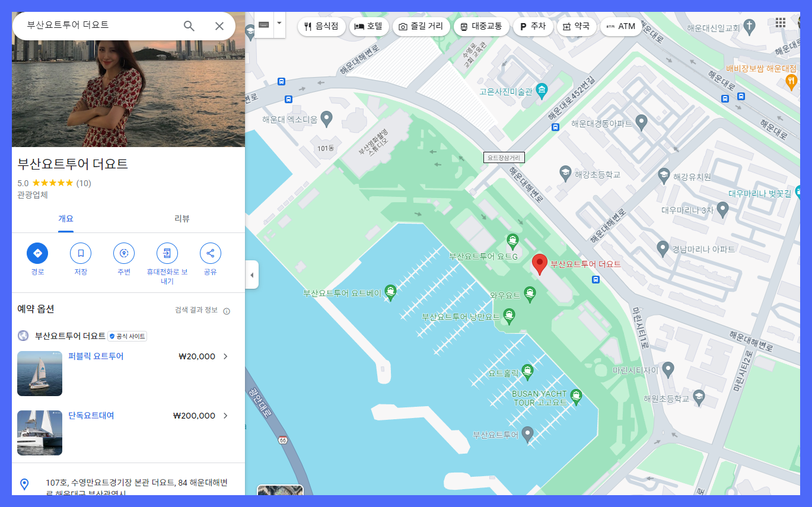Click the 해운대경동아파트 pin
The height and width of the screenshot is (507, 812).
pyautogui.click(x=641, y=122)
